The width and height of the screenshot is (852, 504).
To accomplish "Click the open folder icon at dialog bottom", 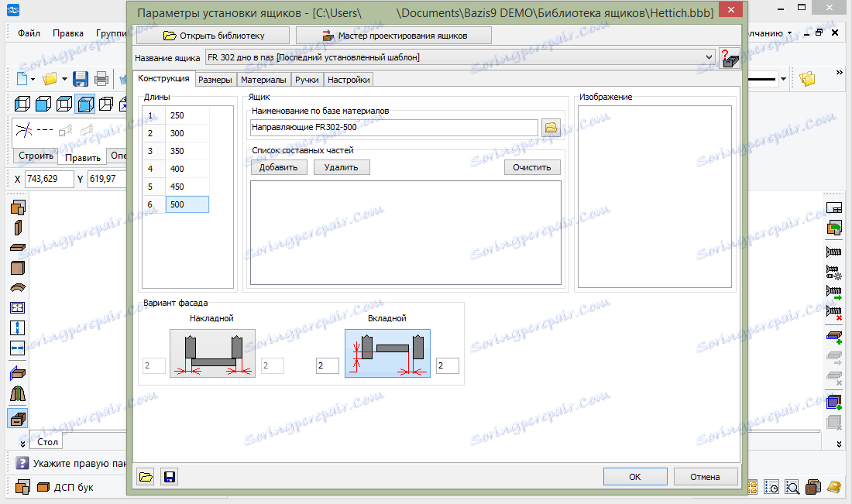I will (146, 477).
